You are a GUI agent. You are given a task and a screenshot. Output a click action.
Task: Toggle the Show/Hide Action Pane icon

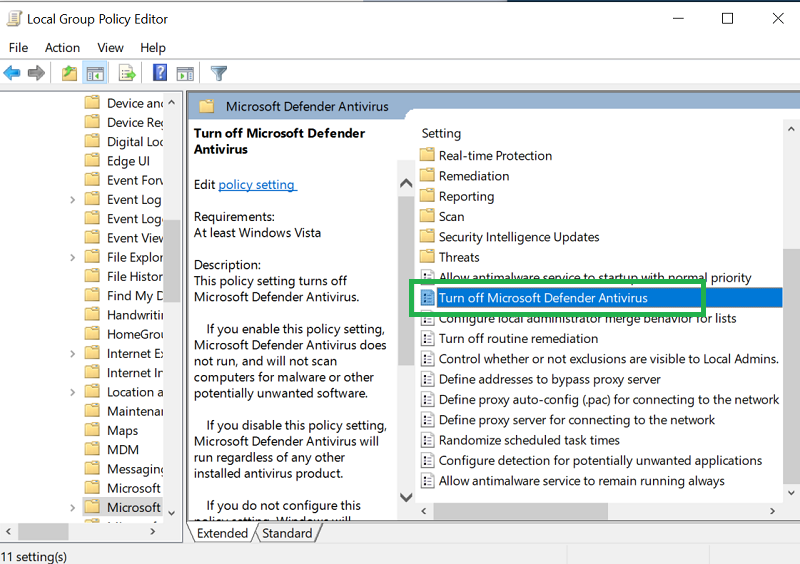pyautogui.click(x=185, y=73)
